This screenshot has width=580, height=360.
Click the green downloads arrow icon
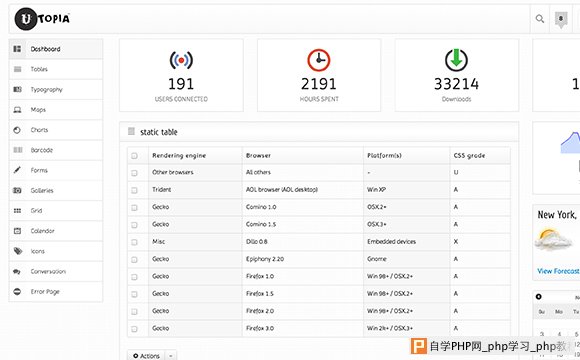click(456, 60)
